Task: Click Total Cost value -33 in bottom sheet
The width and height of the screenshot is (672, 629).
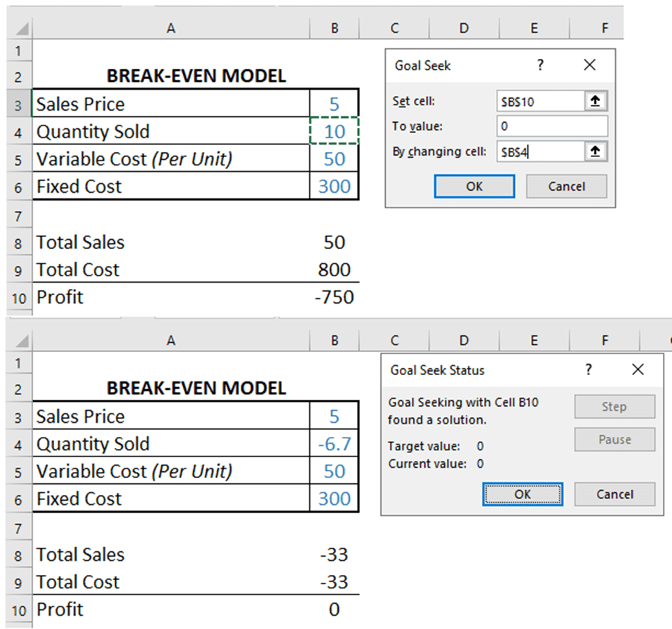Action: coord(335,582)
